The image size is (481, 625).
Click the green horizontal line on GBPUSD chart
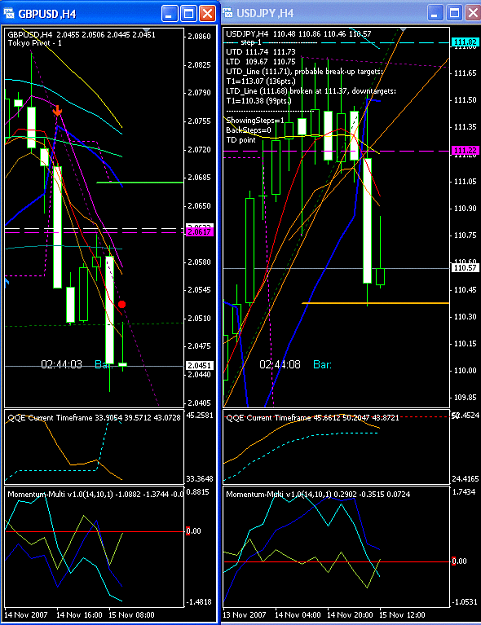tap(140, 183)
